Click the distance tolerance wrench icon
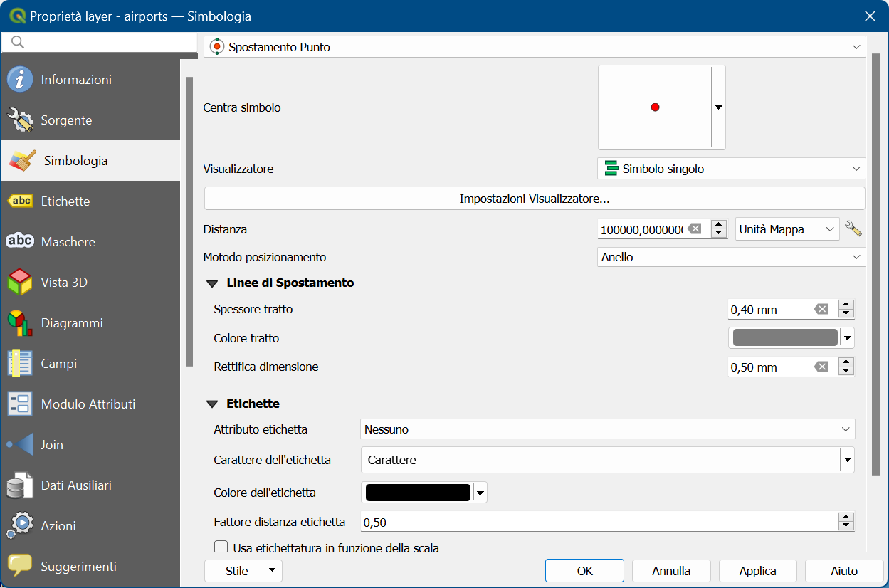889x588 pixels. (853, 229)
